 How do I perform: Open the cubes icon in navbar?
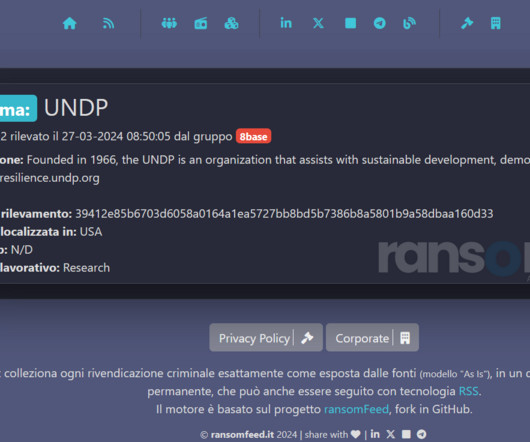[x=232, y=24]
